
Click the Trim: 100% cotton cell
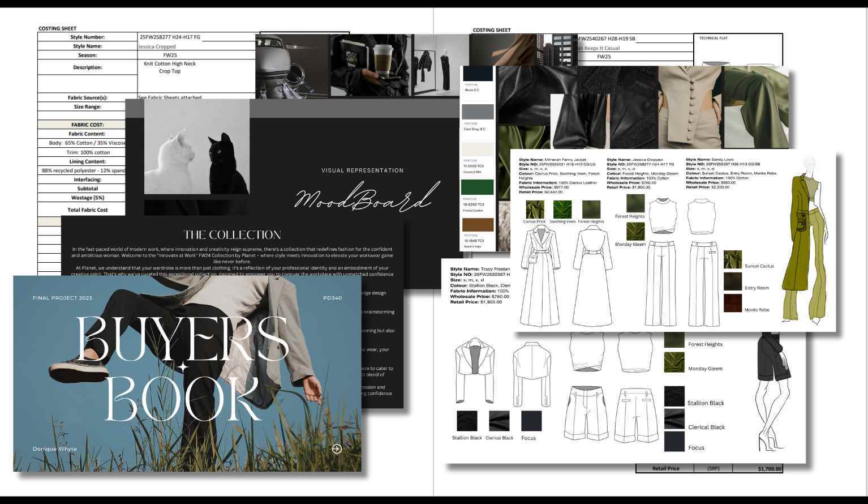click(x=83, y=152)
